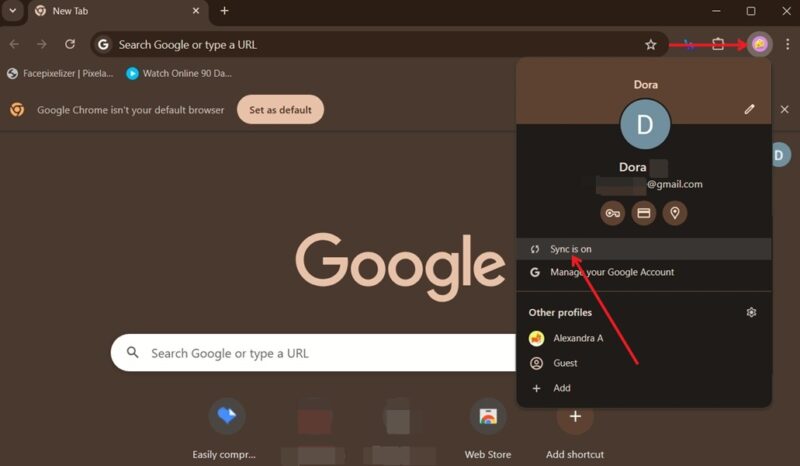Go back using the back arrow
This screenshot has width=800, height=466.
(14, 44)
